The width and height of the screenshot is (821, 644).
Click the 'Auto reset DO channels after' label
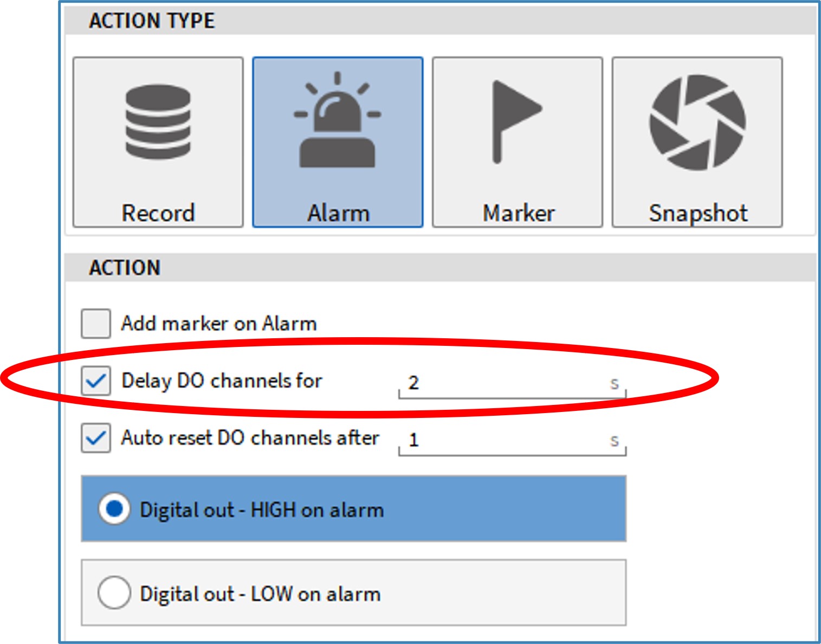click(x=250, y=438)
